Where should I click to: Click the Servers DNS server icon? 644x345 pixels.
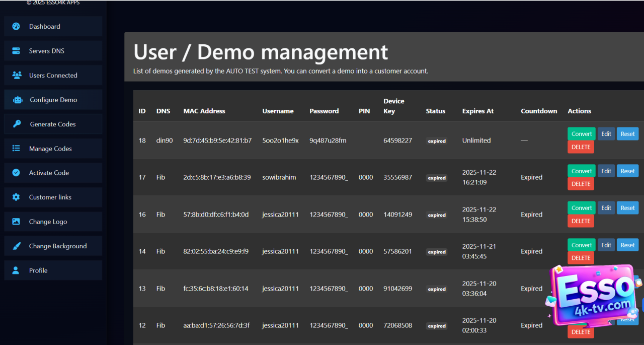point(16,51)
